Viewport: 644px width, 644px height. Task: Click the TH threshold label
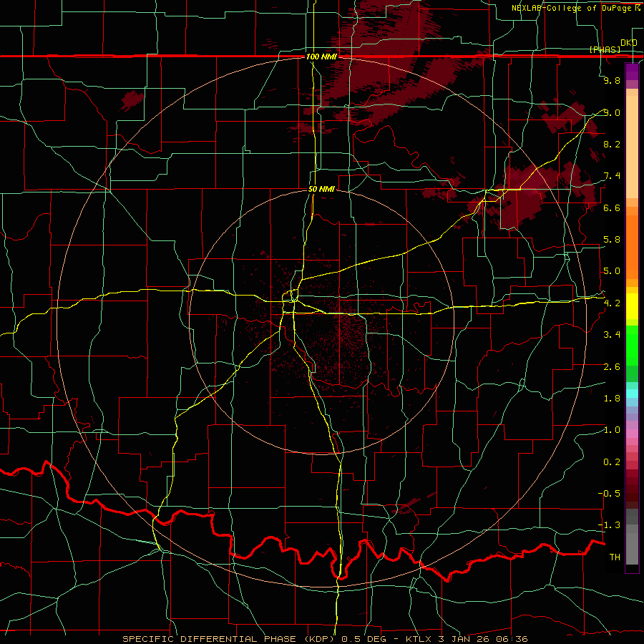[x=615, y=557]
